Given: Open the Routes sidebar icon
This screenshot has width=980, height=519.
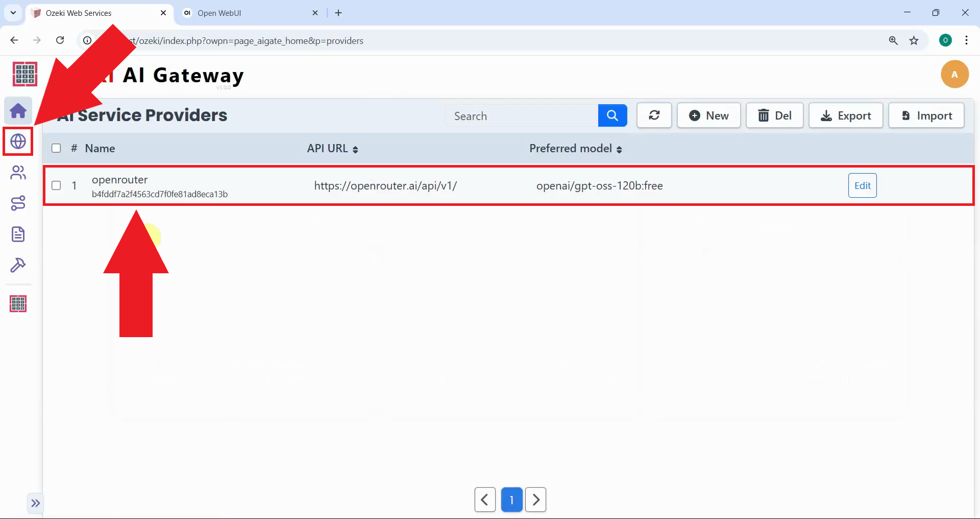Looking at the screenshot, I should click(x=18, y=203).
